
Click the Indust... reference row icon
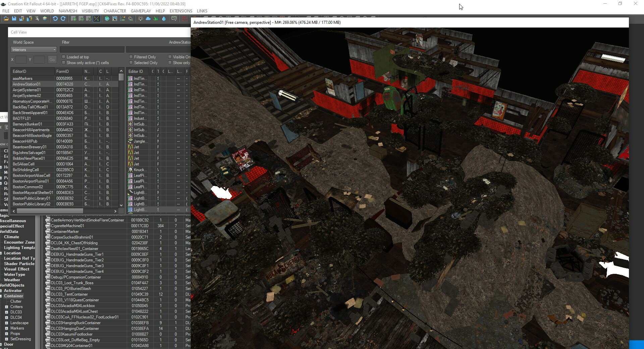pos(130,118)
